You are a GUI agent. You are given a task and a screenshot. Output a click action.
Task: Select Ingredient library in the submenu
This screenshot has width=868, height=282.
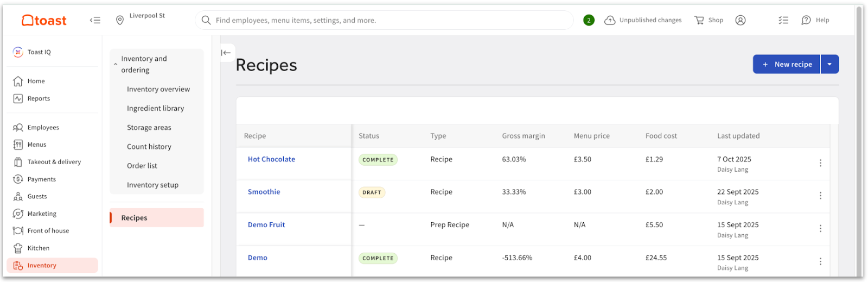(155, 108)
